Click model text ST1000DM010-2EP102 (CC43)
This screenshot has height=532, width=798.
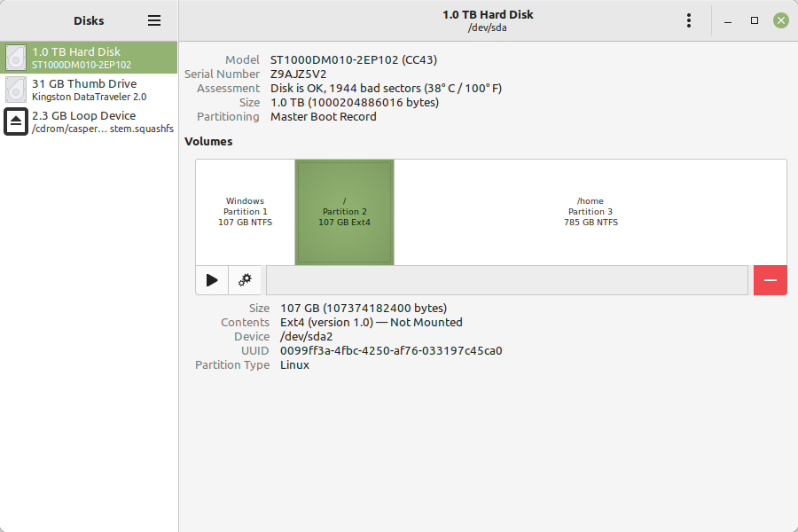point(354,59)
